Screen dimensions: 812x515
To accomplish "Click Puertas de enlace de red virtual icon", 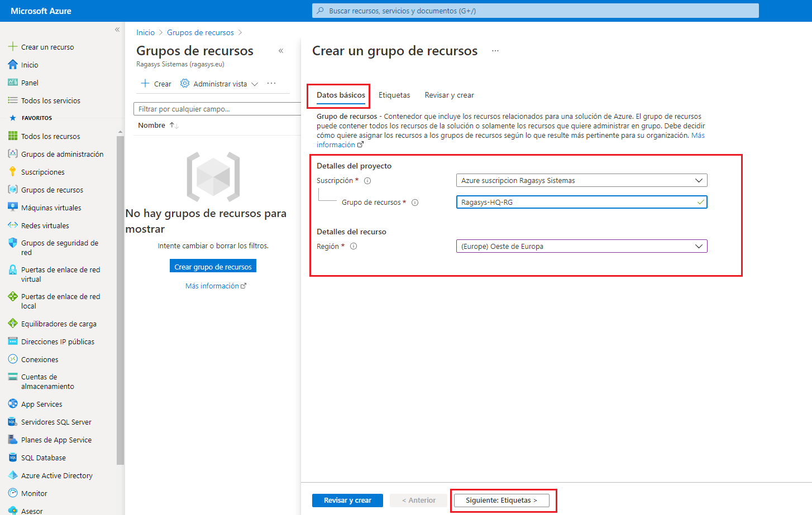I will click(13, 269).
